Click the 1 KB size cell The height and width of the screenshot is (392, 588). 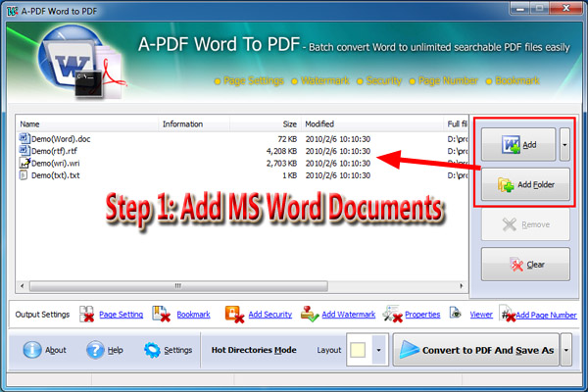click(289, 175)
